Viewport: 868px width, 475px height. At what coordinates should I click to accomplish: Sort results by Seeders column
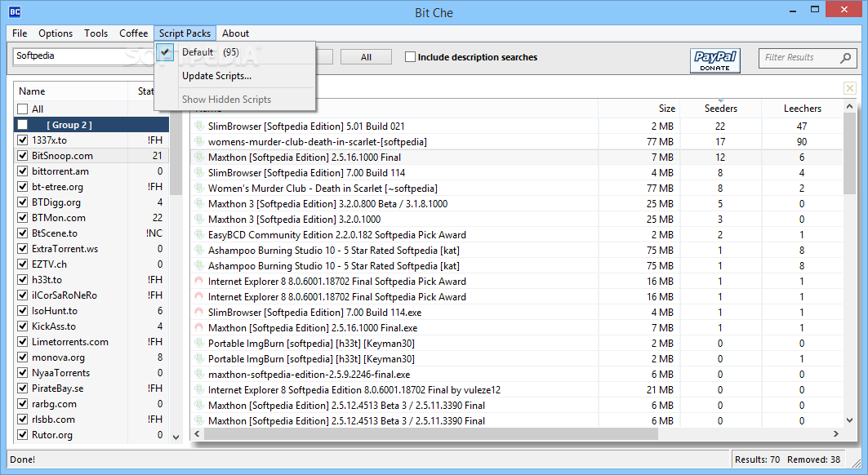(721, 109)
